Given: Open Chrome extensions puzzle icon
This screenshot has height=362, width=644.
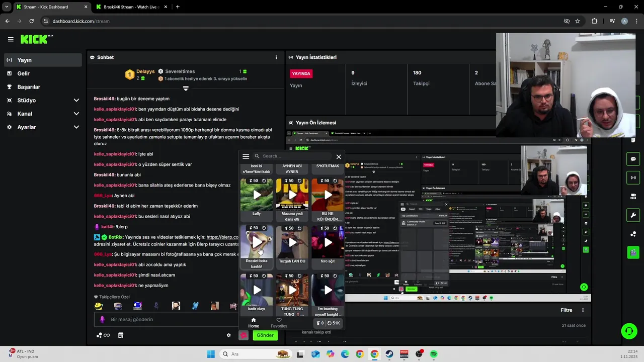Looking at the screenshot, I should pos(594,21).
